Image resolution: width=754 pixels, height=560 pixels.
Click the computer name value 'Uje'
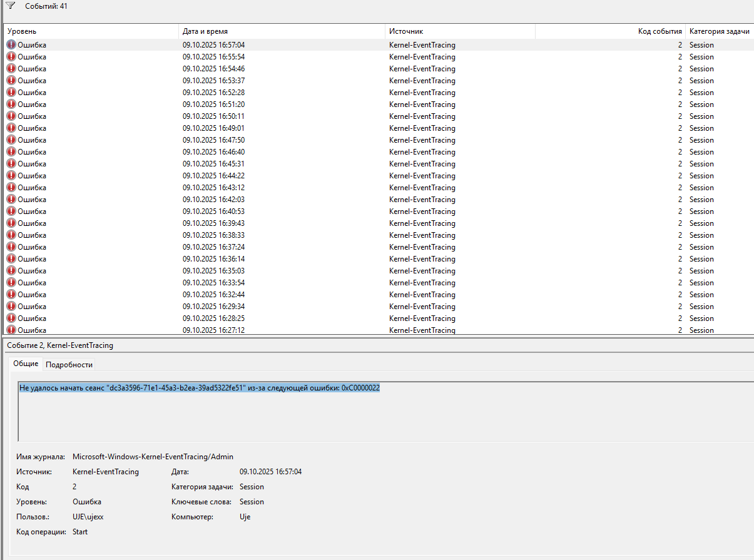tap(245, 517)
